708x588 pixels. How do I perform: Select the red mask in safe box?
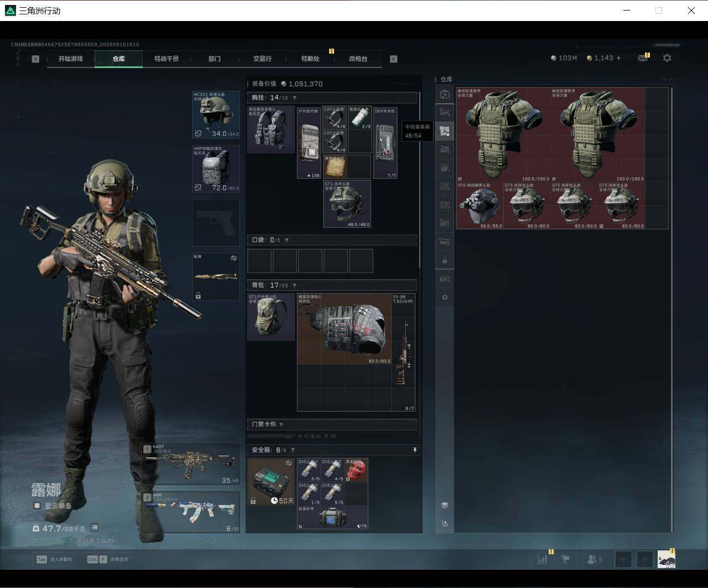[x=356, y=470]
